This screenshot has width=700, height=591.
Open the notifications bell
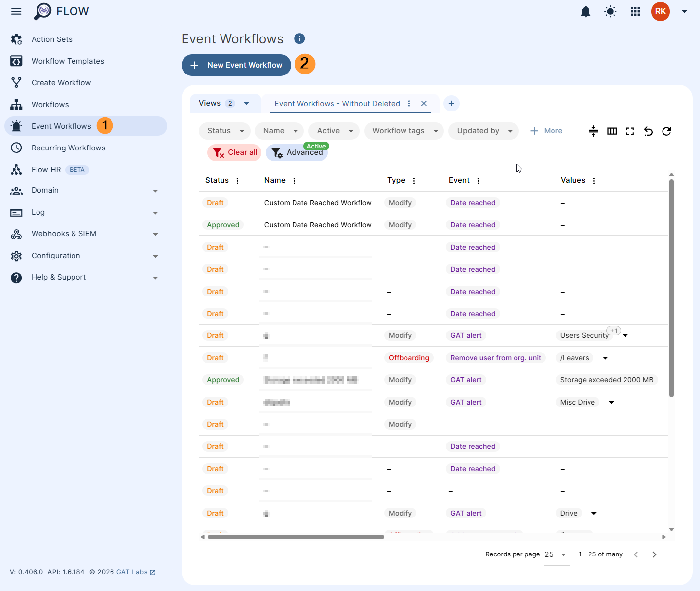coord(586,11)
